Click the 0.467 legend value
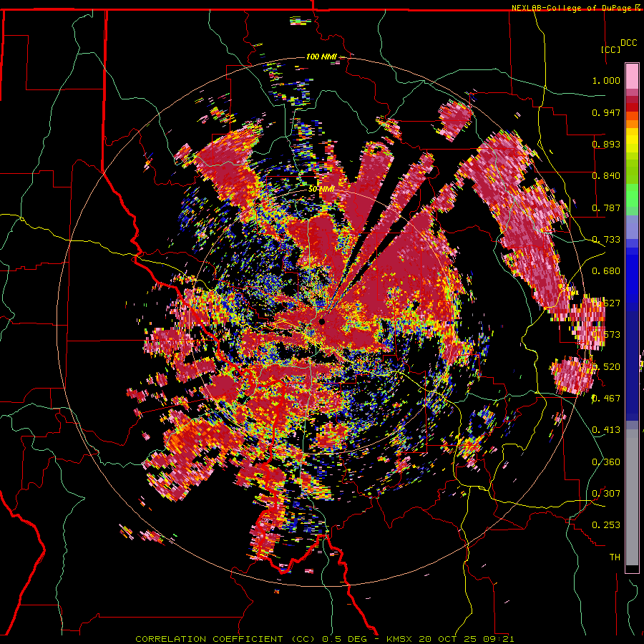644x644 pixels. (606, 398)
